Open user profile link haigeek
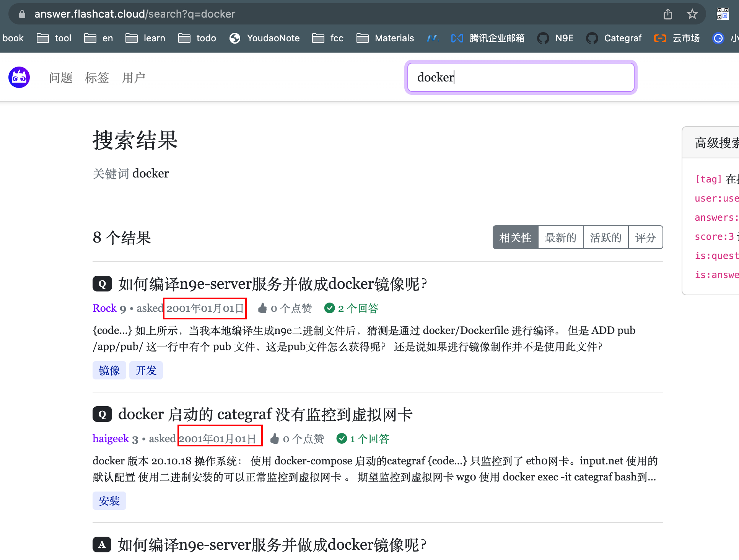This screenshot has height=560, width=739. click(x=111, y=439)
